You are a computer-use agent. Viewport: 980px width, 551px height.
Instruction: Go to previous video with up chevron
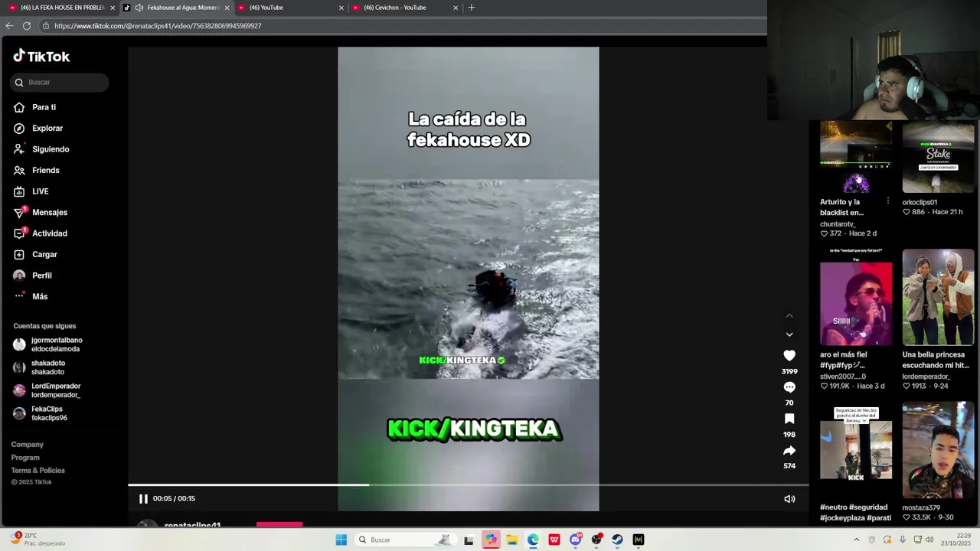[x=789, y=315]
